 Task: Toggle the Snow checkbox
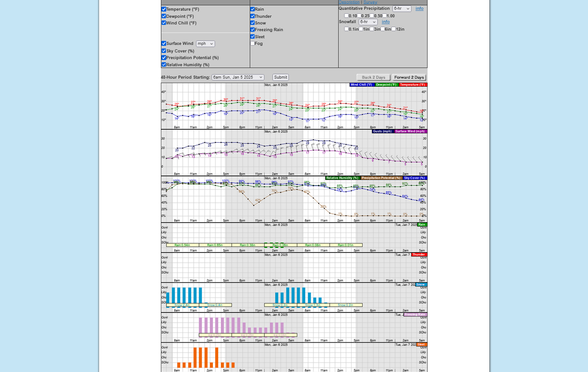click(x=252, y=23)
